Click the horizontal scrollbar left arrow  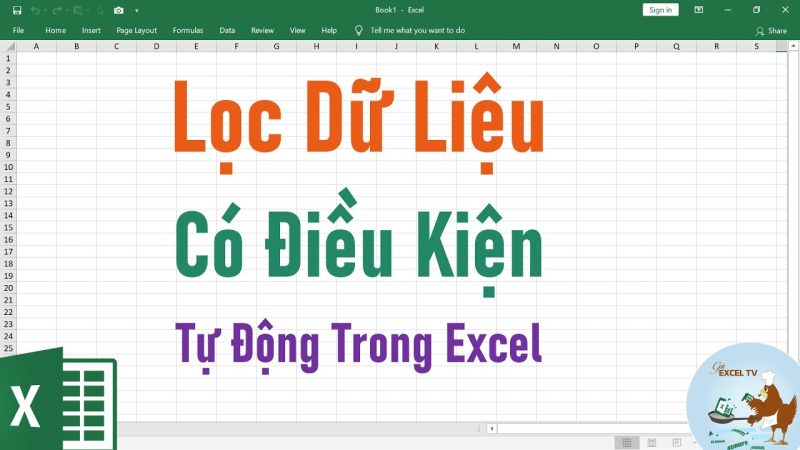tap(491, 429)
